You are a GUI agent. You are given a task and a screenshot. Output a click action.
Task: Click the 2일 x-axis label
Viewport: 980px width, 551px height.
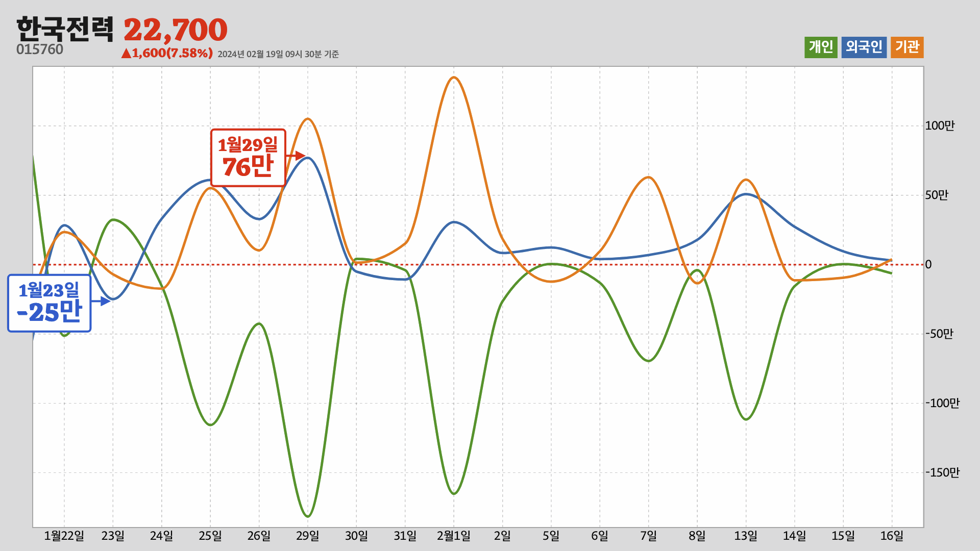502,536
